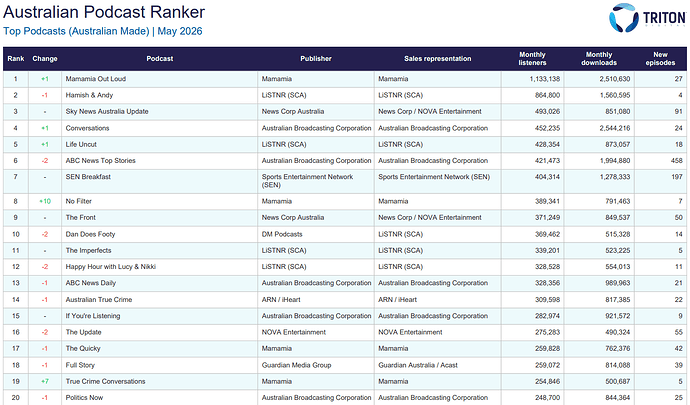Click the Monthly listeners column header
This screenshot has height=405, width=690.
pyautogui.click(x=532, y=59)
